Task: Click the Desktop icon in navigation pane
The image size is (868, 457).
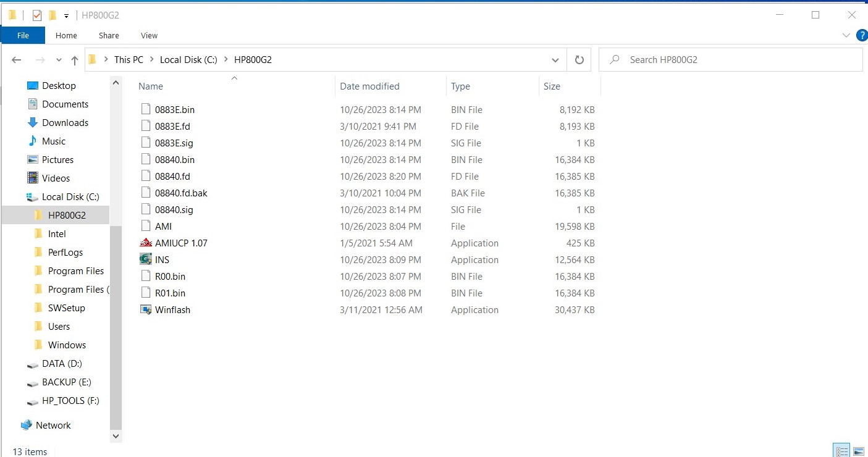Action: pos(33,85)
